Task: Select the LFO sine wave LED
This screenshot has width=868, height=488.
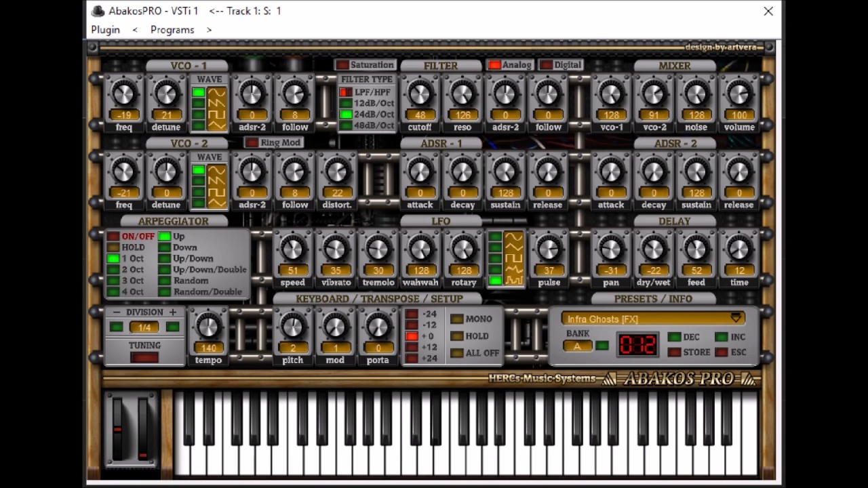Action: [x=495, y=237]
